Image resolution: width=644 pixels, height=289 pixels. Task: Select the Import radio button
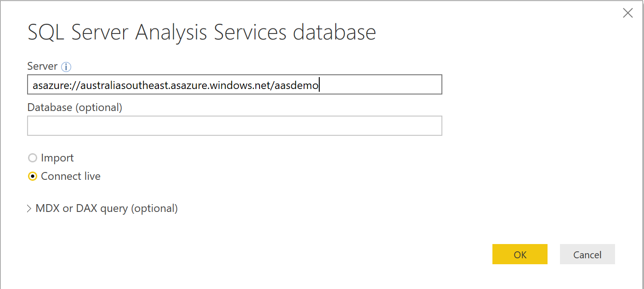33,158
